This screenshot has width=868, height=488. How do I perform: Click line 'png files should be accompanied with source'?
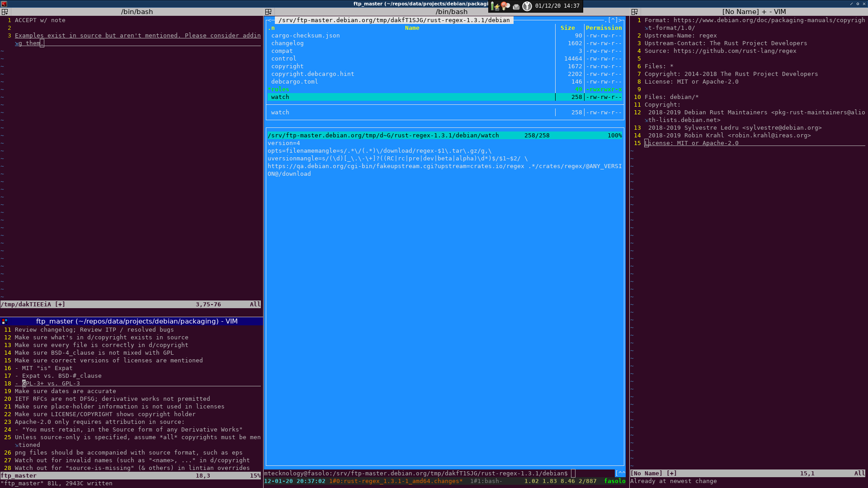click(128, 453)
